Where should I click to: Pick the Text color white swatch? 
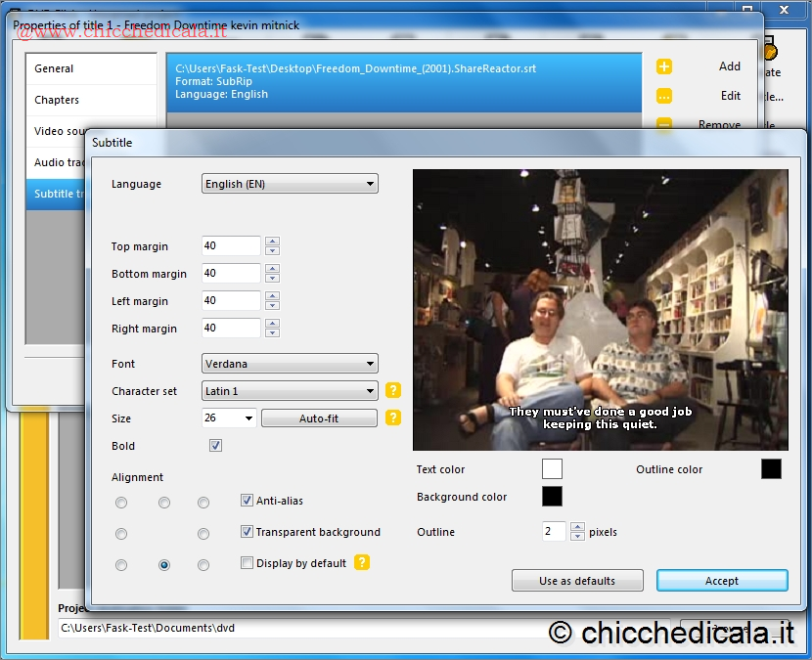[x=552, y=469]
